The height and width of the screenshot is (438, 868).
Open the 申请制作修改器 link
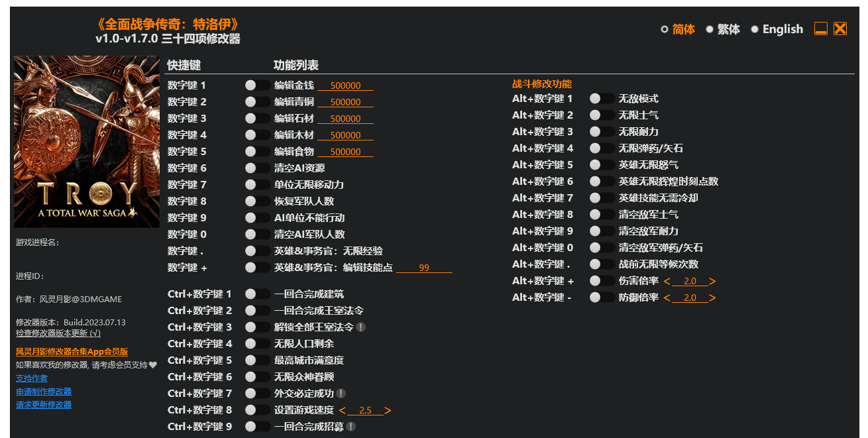click(x=44, y=392)
